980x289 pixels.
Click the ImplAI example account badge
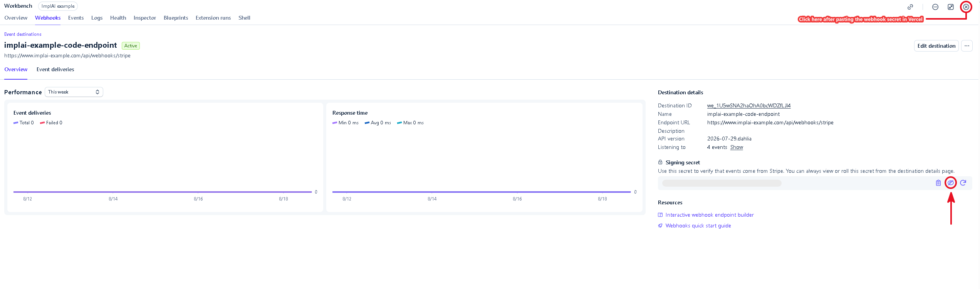(x=58, y=6)
